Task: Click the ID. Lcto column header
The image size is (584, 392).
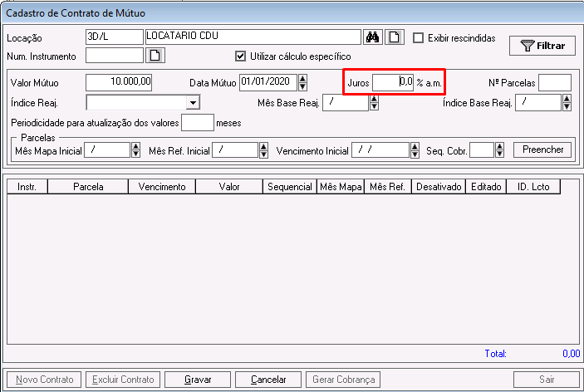Action: [x=533, y=187]
